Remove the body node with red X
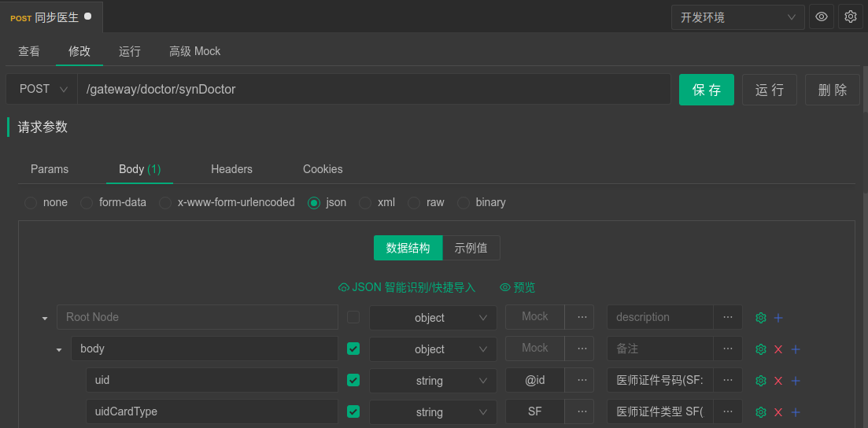 778,349
